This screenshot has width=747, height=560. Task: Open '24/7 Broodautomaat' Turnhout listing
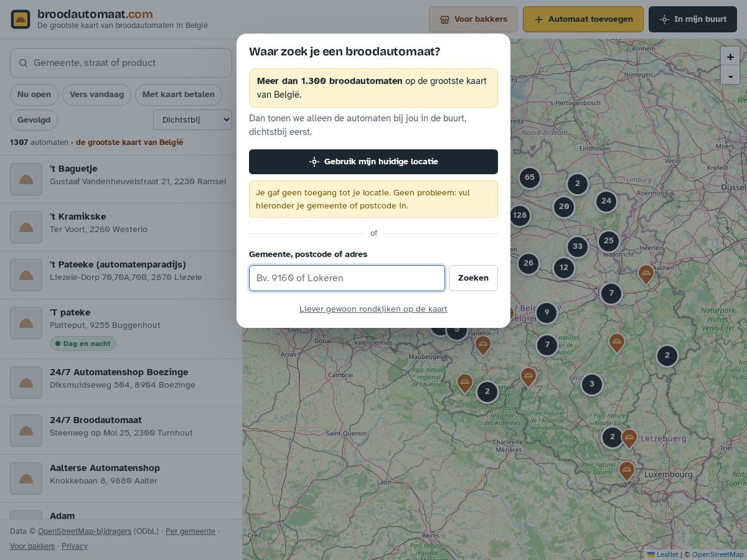point(121,431)
